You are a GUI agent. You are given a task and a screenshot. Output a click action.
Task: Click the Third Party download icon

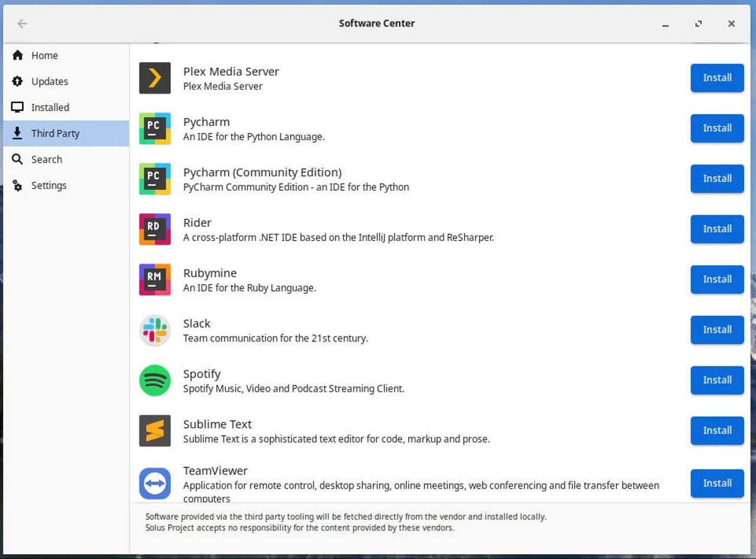[x=18, y=133]
